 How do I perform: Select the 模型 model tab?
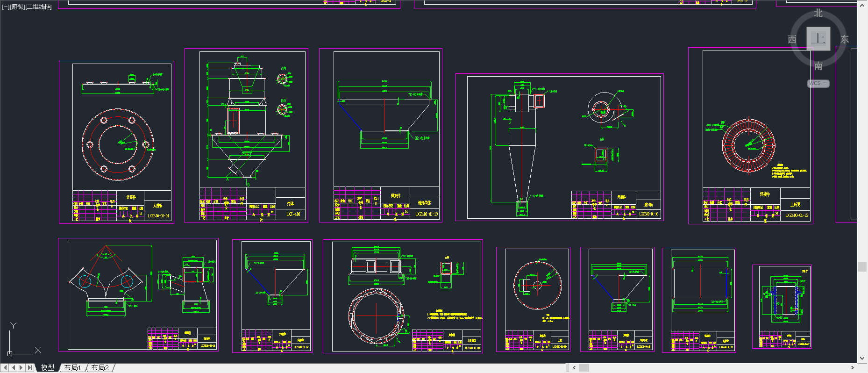[x=47, y=368]
